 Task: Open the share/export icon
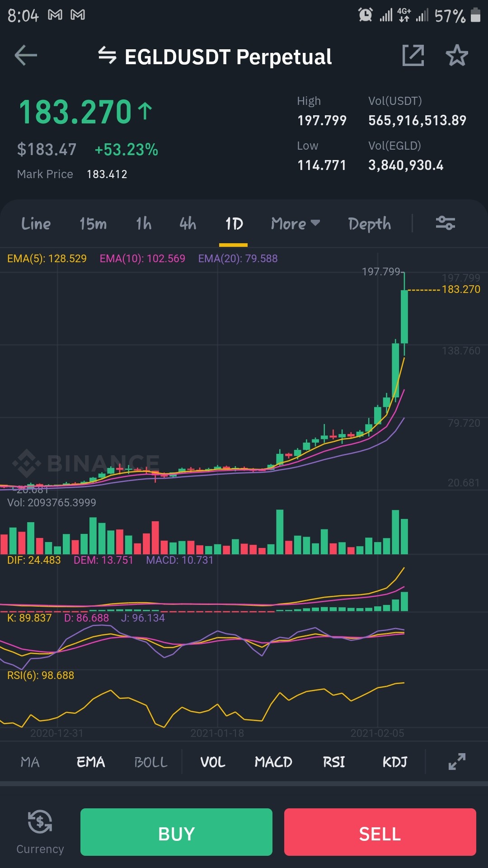(x=413, y=56)
